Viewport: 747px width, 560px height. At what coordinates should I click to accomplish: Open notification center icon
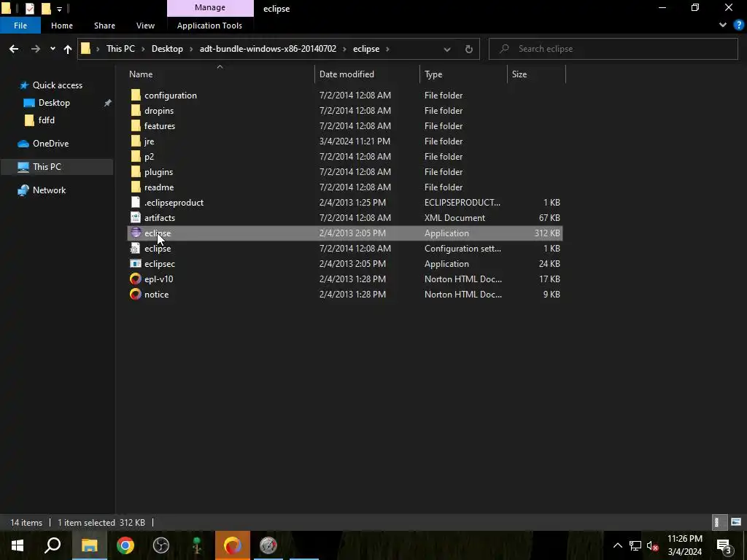point(724,545)
